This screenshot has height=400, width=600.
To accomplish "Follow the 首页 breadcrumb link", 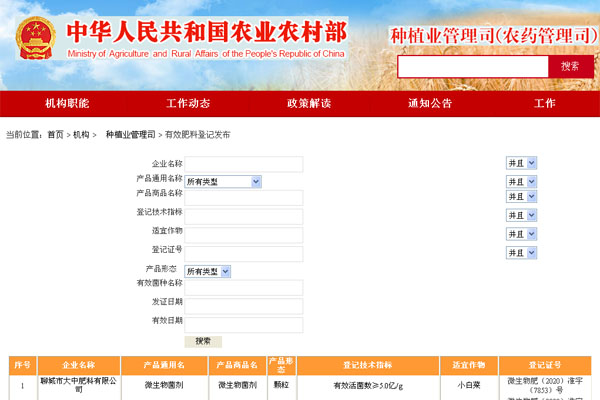I will tap(55, 134).
